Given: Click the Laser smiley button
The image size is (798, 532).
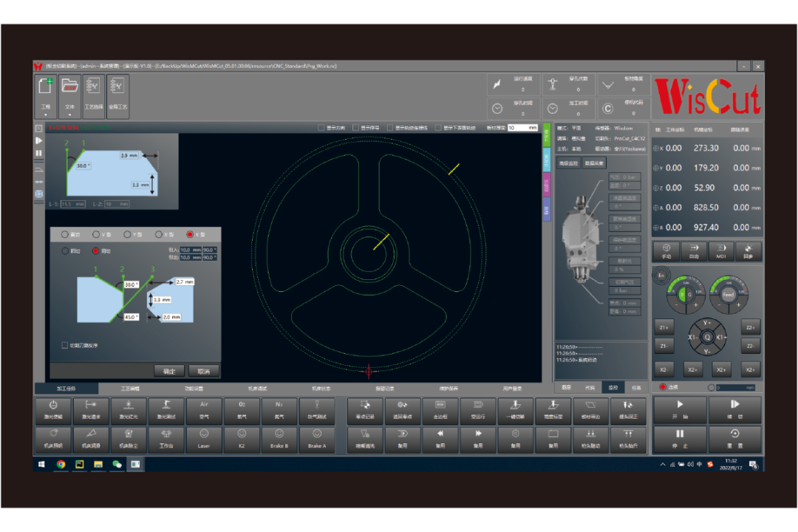Looking at the screenshot, I should pos(204,440).
